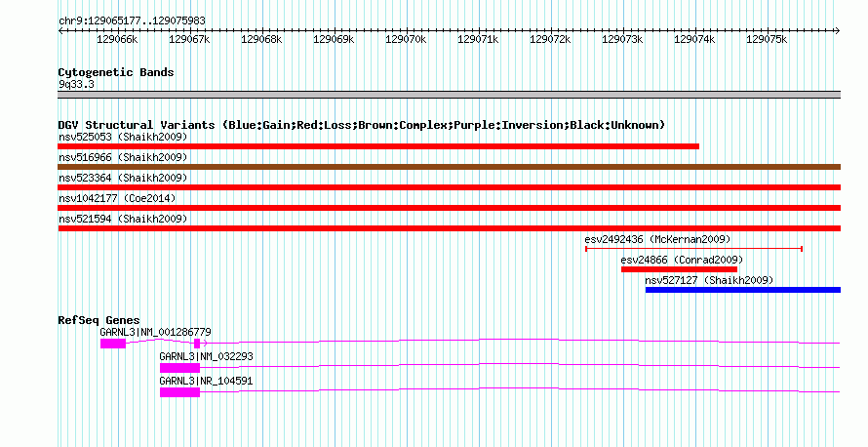Open the esv24866 (Conrad2009) label
The height and width of the screenshot is (447, 868).
pos(682,260)
